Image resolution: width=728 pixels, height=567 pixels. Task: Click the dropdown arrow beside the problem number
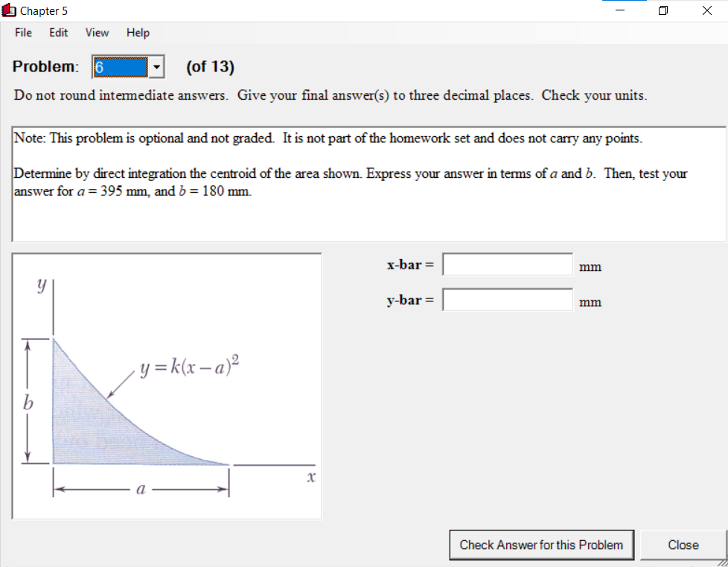click(156, 67)
